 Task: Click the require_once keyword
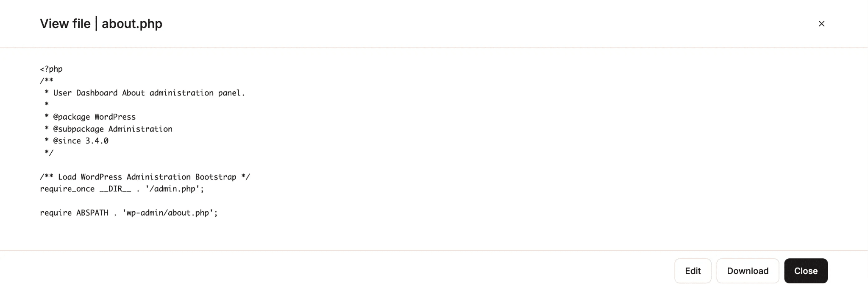pyautogui.click(x=67, y=189)
